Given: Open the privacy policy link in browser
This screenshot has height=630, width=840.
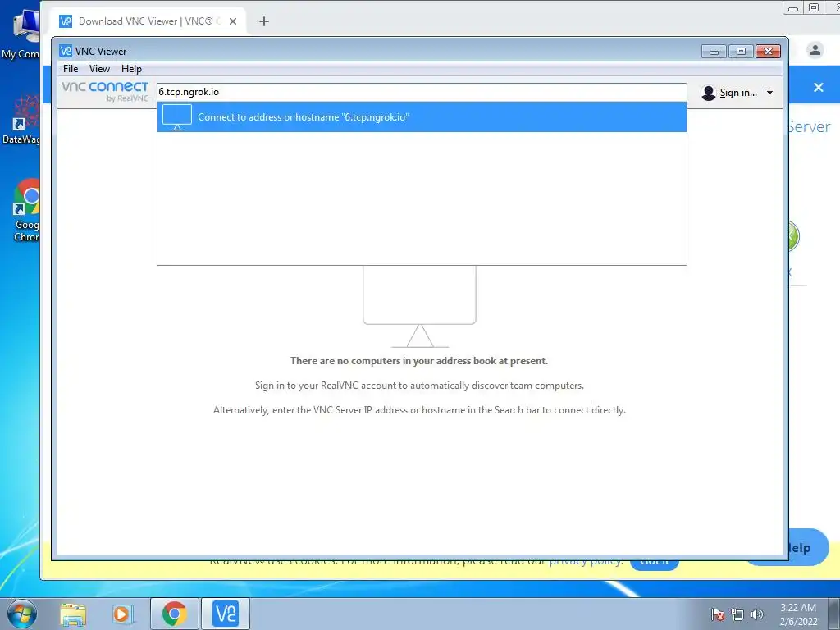Looking at the screenshot, I should click(x=586, y=564).
